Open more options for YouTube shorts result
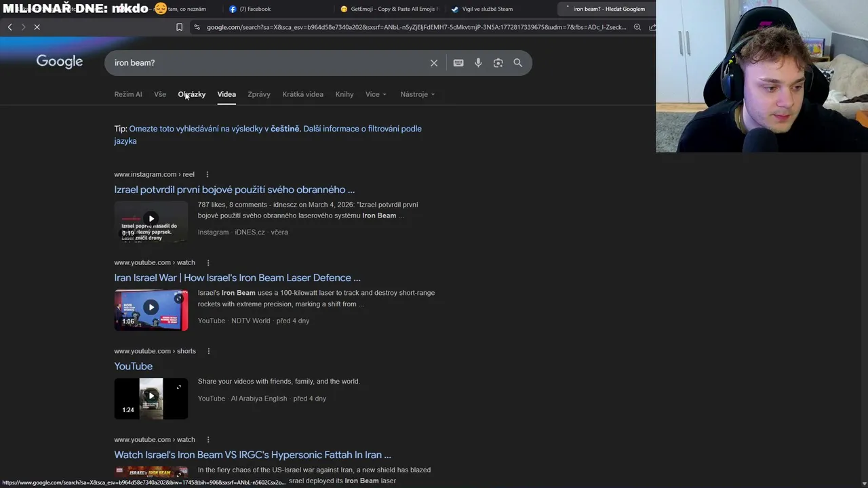The height and width of the screenshot is (488, 868). [209, 351]
